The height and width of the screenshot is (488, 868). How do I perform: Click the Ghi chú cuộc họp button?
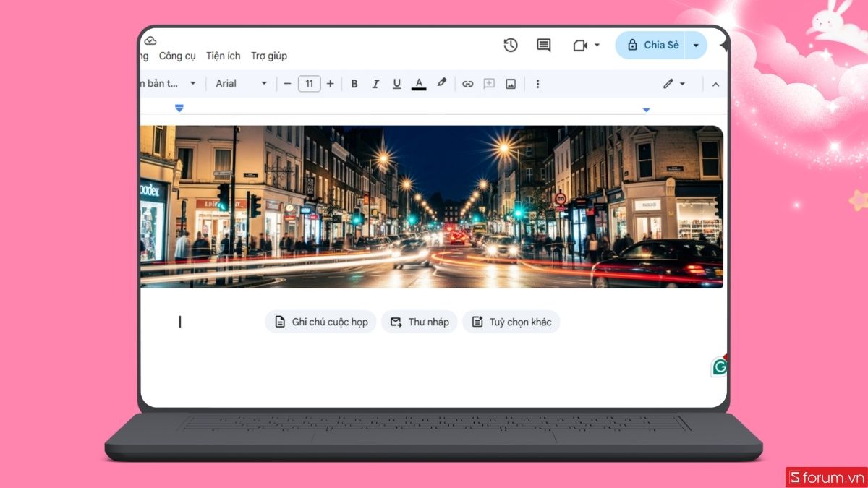tap(320, 322)
